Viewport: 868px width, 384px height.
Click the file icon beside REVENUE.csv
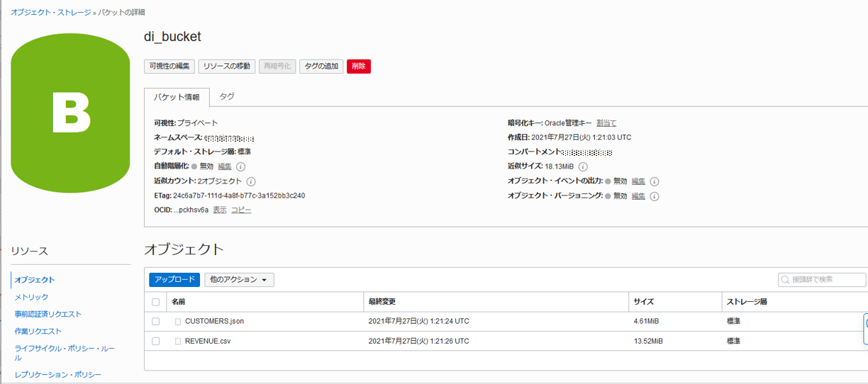[x=178, y=341]
